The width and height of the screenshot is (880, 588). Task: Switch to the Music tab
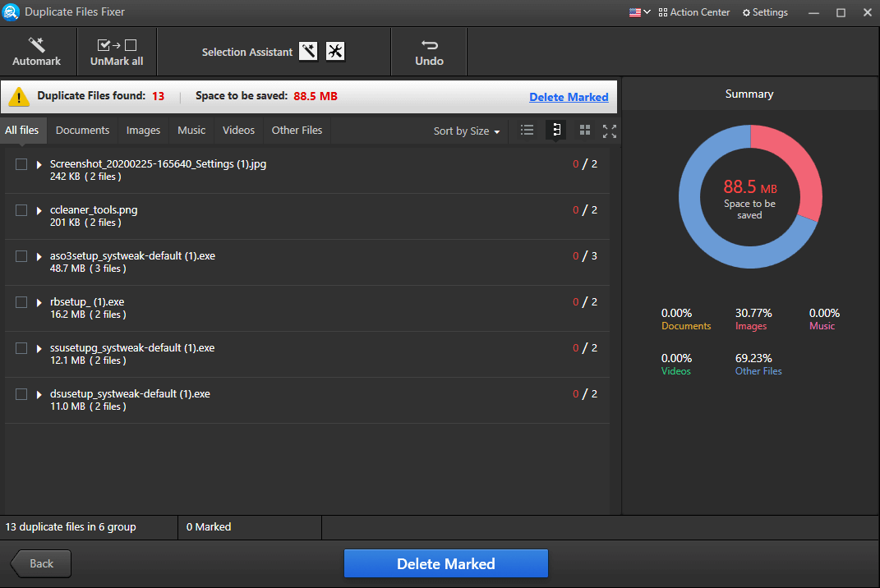pyautogui.click(x=191, y=131)
